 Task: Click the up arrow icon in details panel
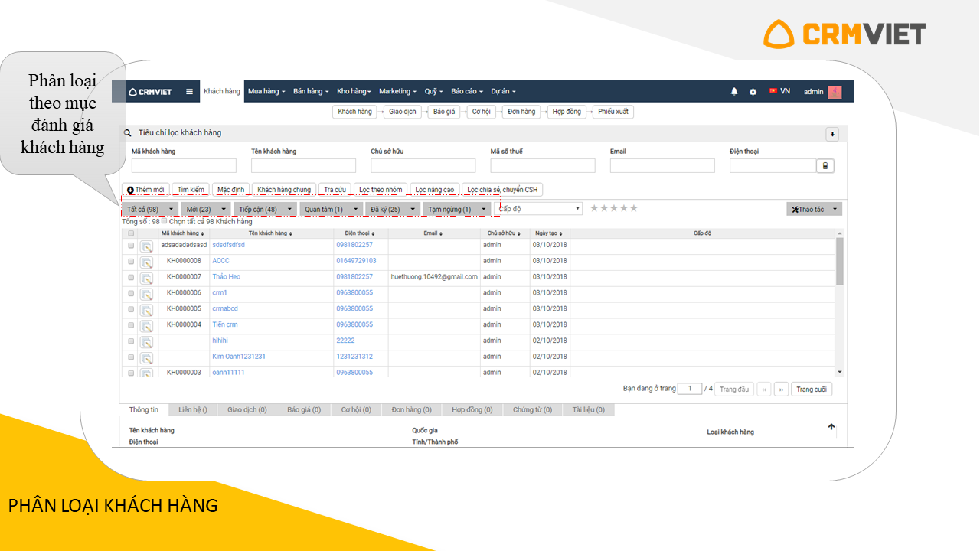(831, 427)
